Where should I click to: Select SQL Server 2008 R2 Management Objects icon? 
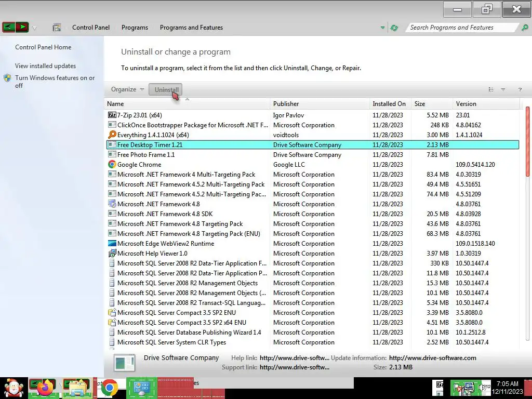[x=112, y=283]
